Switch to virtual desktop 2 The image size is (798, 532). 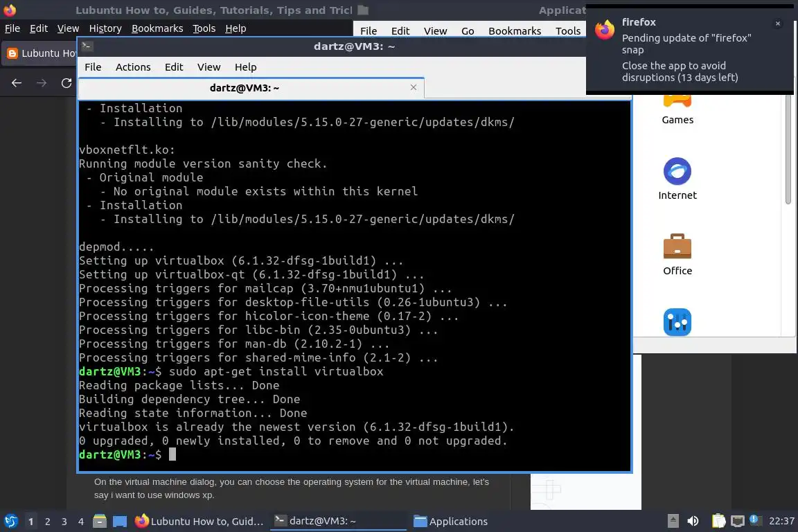pyautogui.click(x=47, y=522)
